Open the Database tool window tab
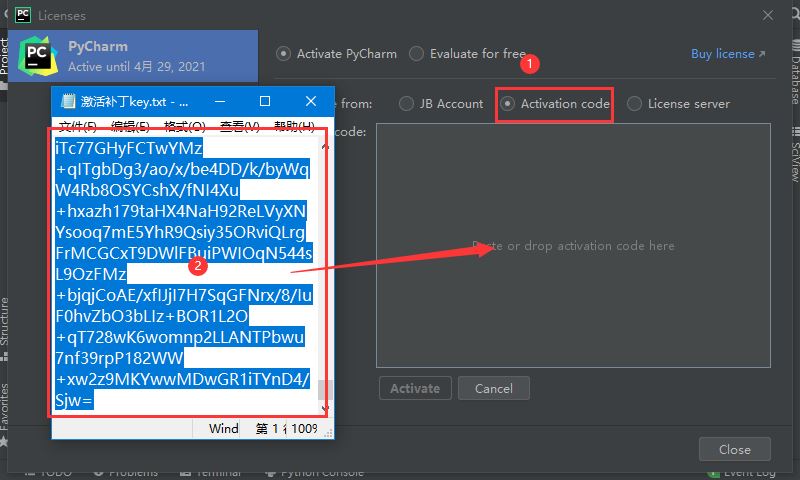The width and height of the screenshot is (800, 480). (795, 80)
